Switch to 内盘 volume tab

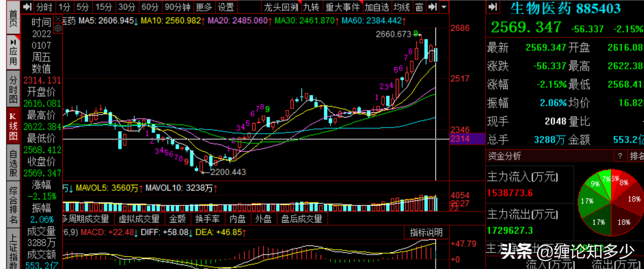pyautogui.click(x=237, y=219)
